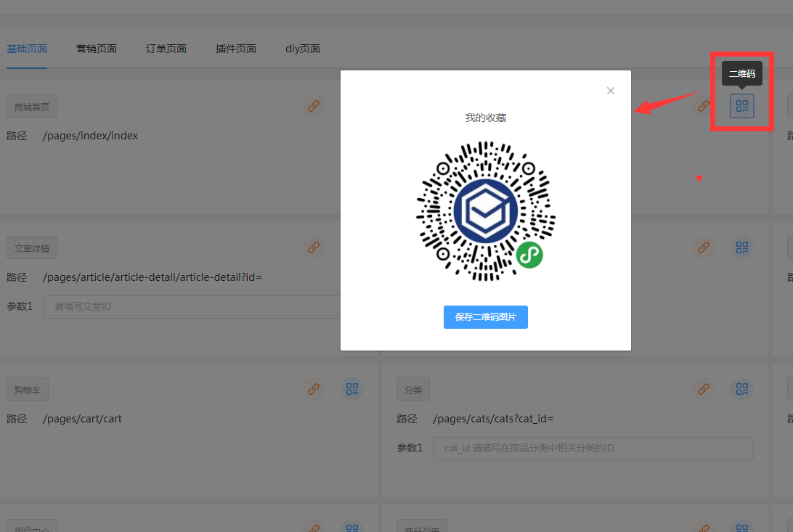The width and height of the screenshot is (793, 532).
Task: Click path text /pages/article/article-detail/article-detail?id=
Action: point(152,277)
